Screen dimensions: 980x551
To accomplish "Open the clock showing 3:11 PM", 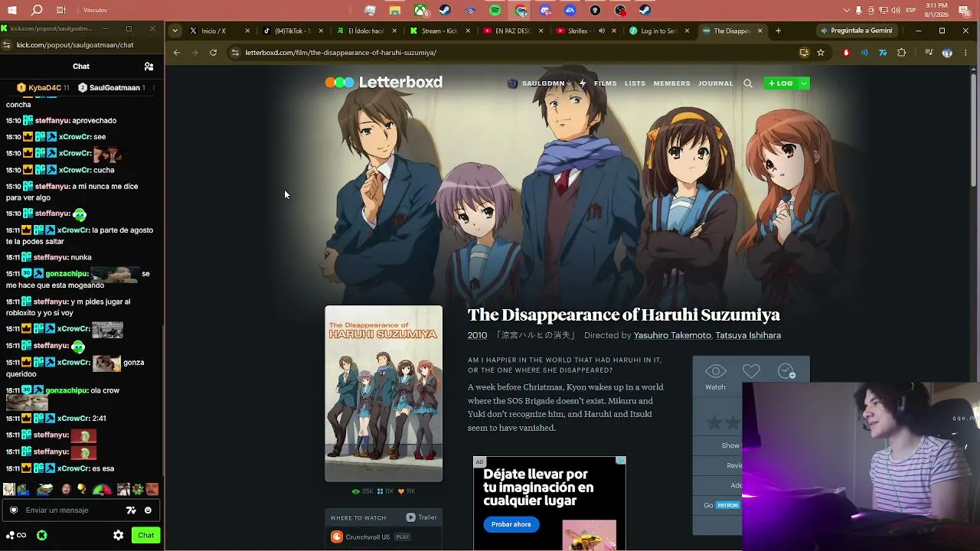I will coord(936,10).
